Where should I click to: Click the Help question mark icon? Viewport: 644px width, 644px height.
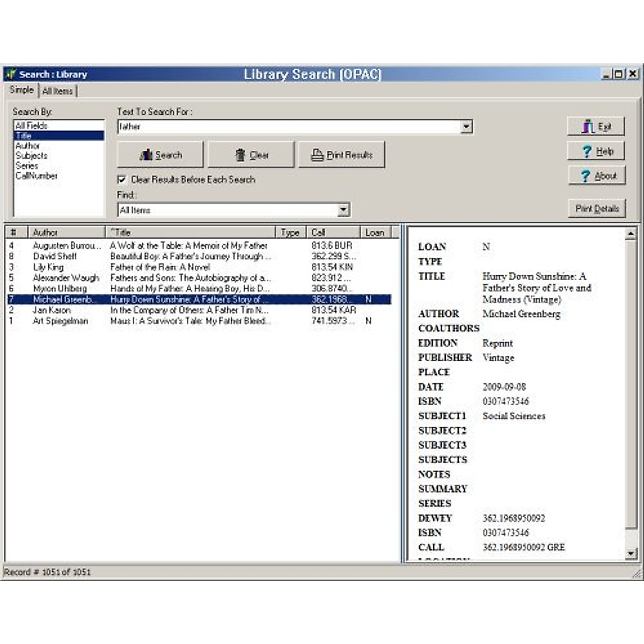587,152
